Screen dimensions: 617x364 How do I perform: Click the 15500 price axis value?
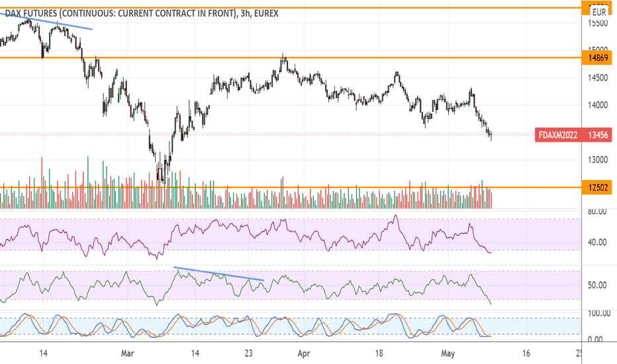point(598,24)
